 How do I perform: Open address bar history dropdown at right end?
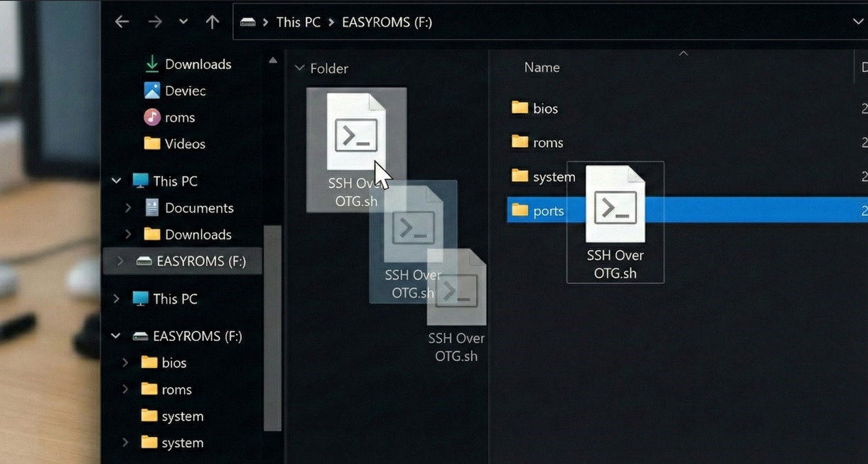[857, 22]
